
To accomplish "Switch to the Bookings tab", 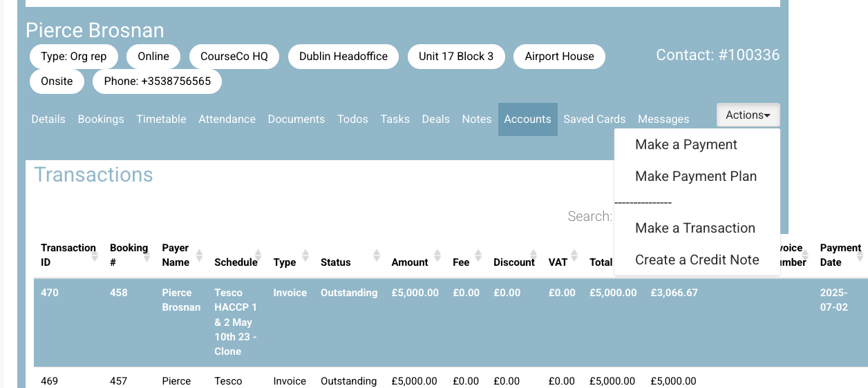I will tap(101, 119).
